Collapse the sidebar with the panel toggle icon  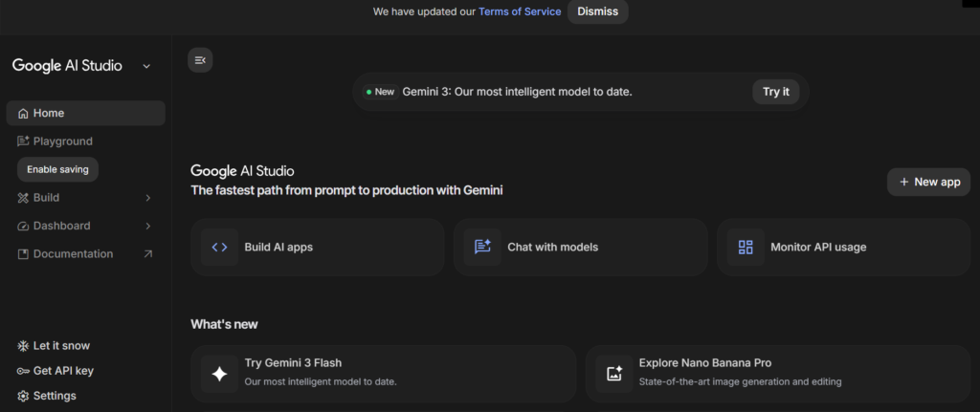pyautogui.click(x=200, y=60)
